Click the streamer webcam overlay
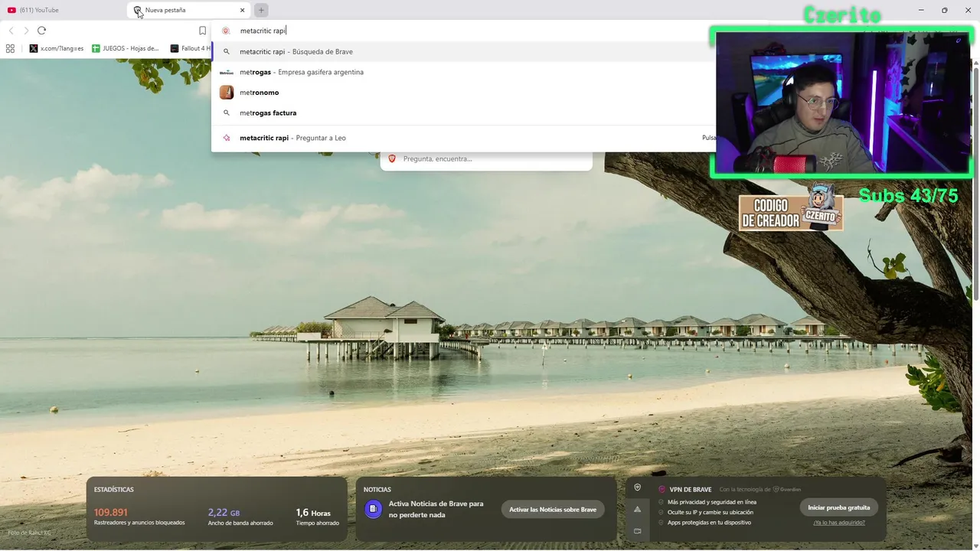This screenshot has height=551, width=980. point(841,103)
